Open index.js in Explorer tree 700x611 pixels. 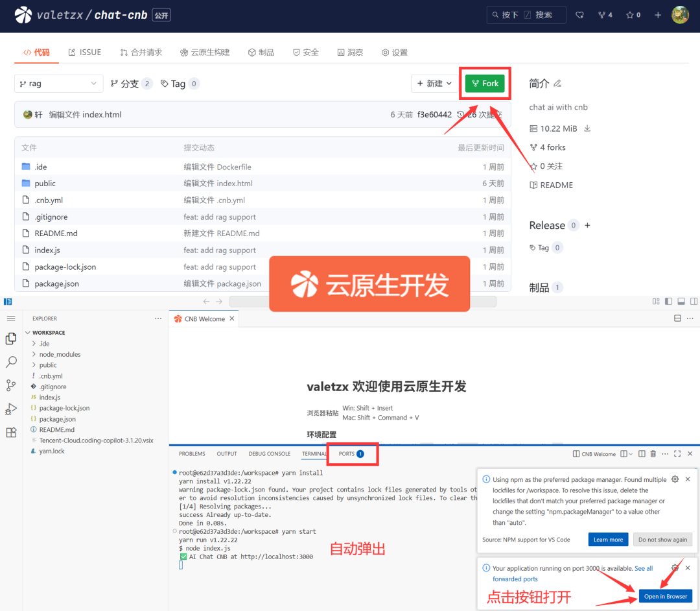tap(49, 397)
